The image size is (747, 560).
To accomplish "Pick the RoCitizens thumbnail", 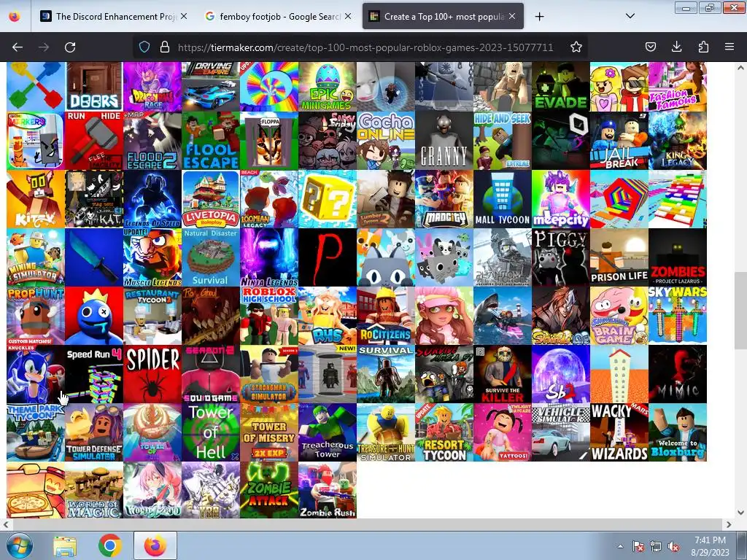I will (x=385, y=316).
